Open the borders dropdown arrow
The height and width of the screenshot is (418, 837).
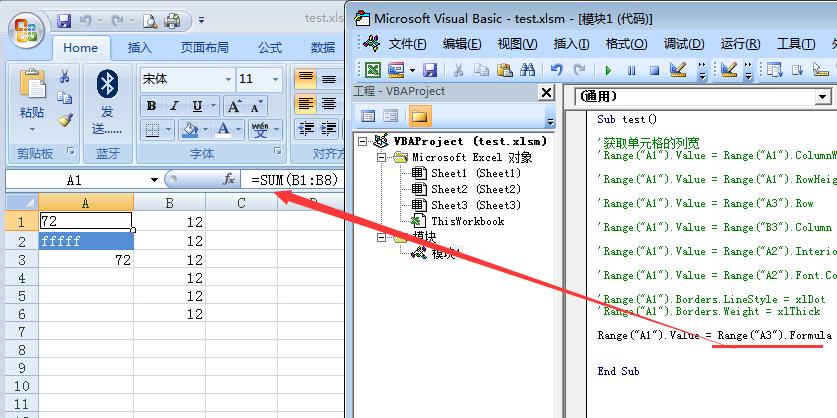(x=169, y=129)
